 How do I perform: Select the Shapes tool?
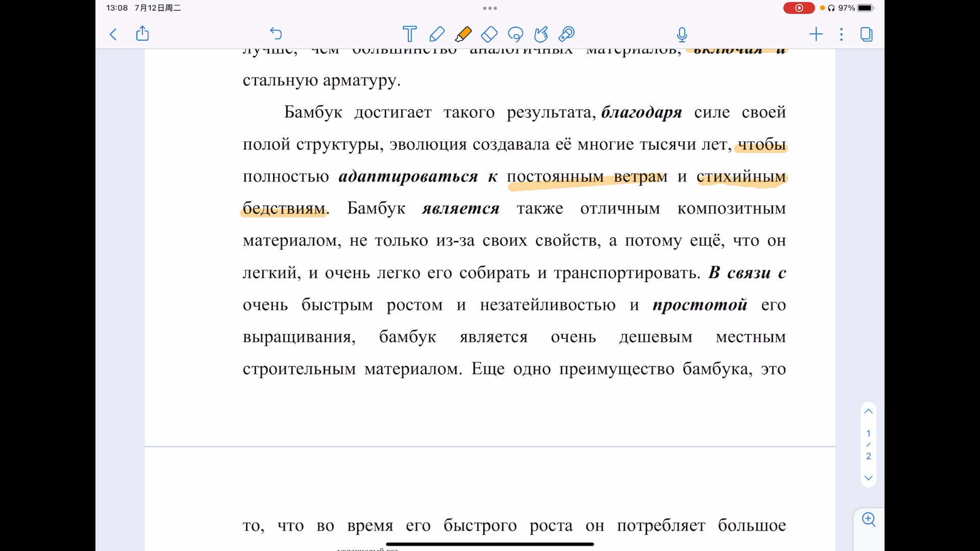pyautogui.click(x=541, y=34)
